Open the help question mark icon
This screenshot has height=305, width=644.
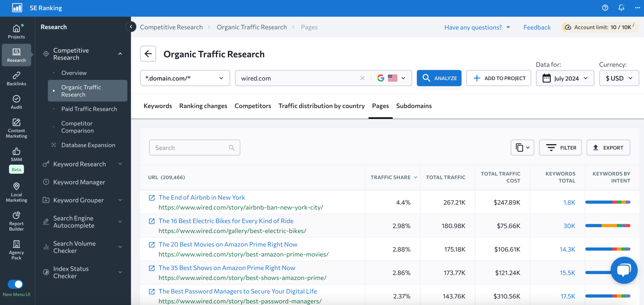[605, 8]
